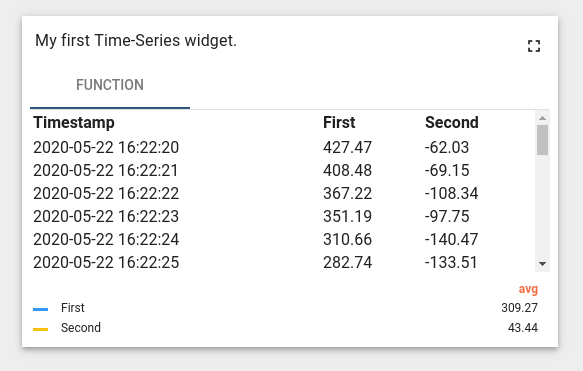
Task: Click the yellow Second series swatch
Action: point(41,329)
